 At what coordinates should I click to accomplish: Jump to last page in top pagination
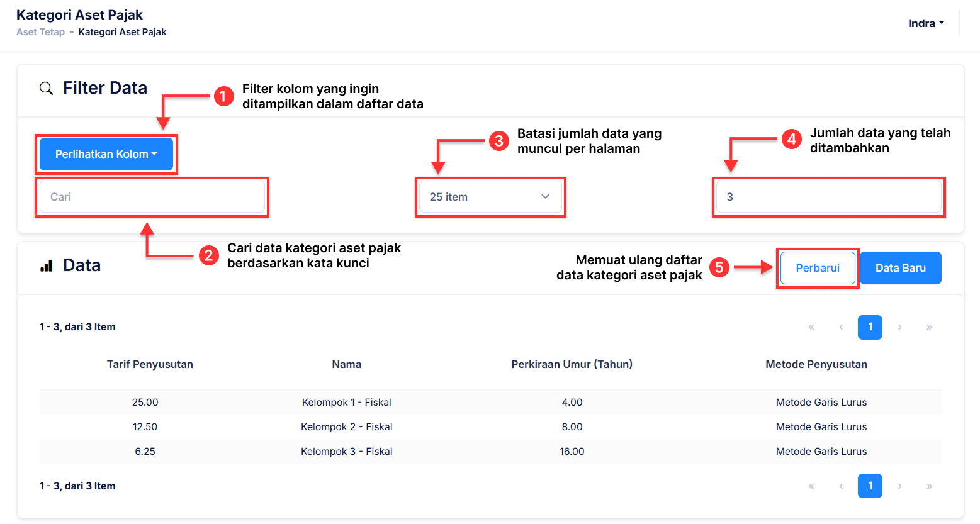pos(929,327)
